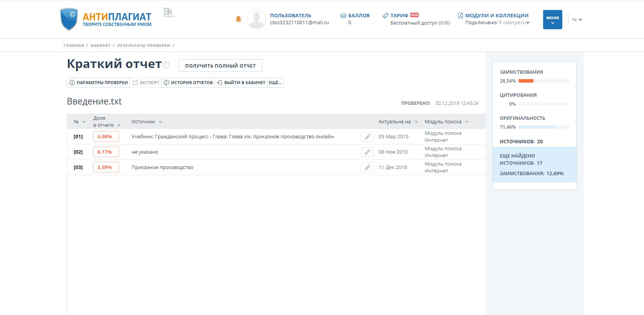
Task: Open the link icon for source 02
Action: click(367, 152)
